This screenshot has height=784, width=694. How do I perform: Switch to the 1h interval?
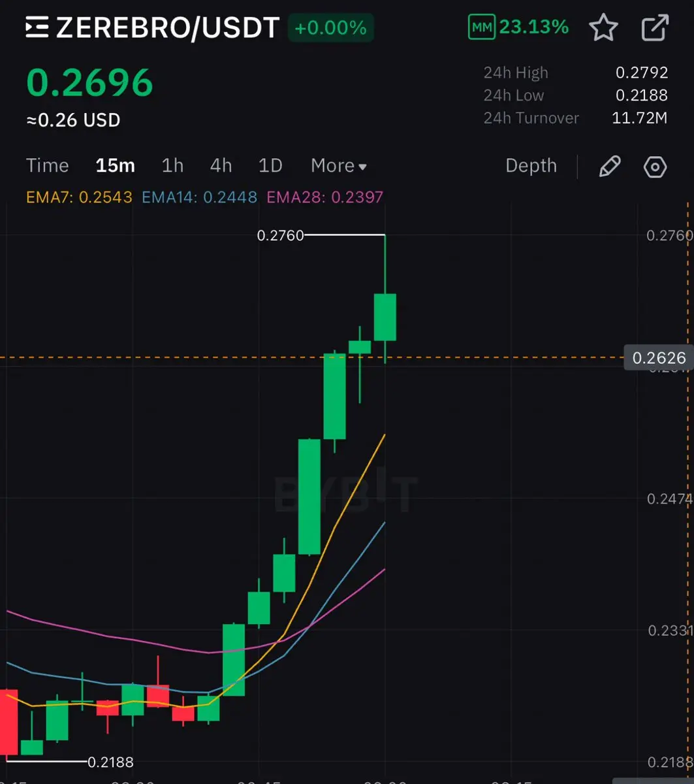coord(172,166)
